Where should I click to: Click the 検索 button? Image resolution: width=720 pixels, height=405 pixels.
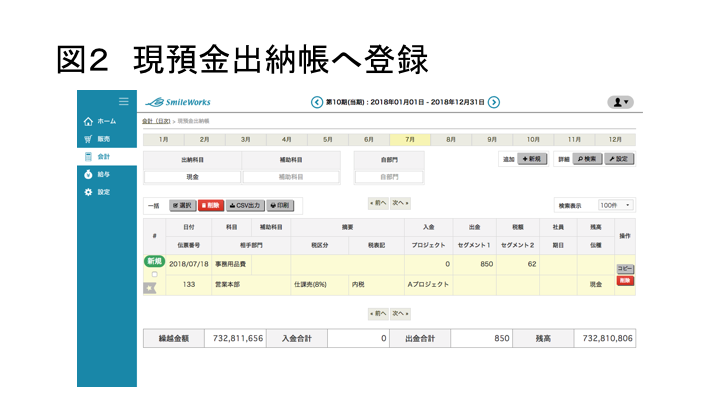click(x=587, y=159)
